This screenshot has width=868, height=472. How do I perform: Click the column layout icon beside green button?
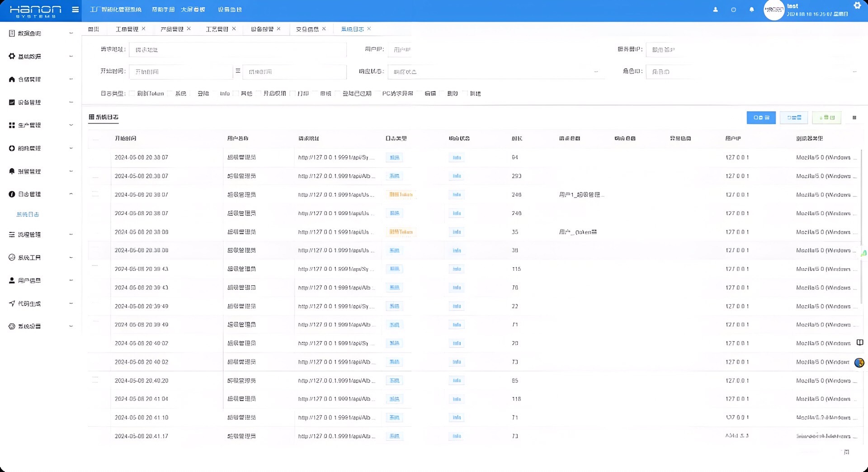tap(854, 118)
